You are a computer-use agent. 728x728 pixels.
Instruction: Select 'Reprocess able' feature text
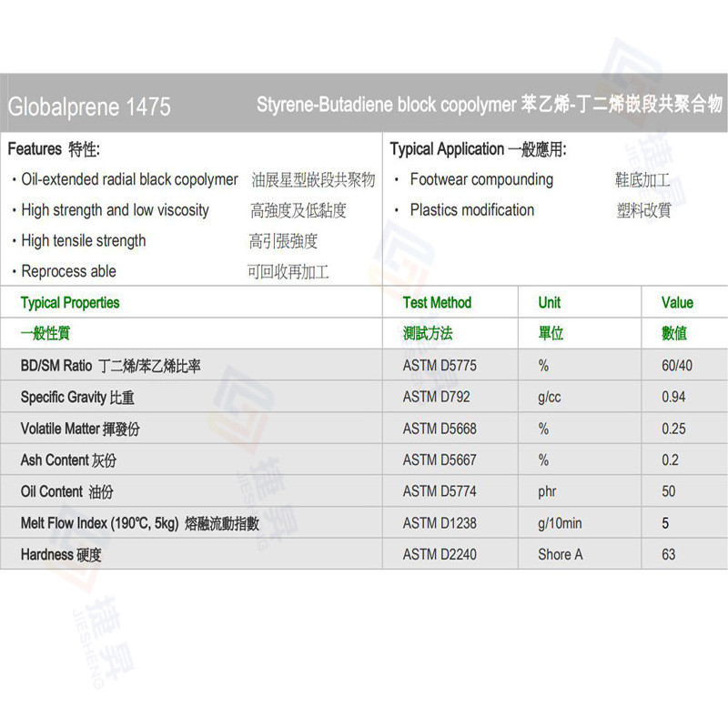tap(69, 271)
